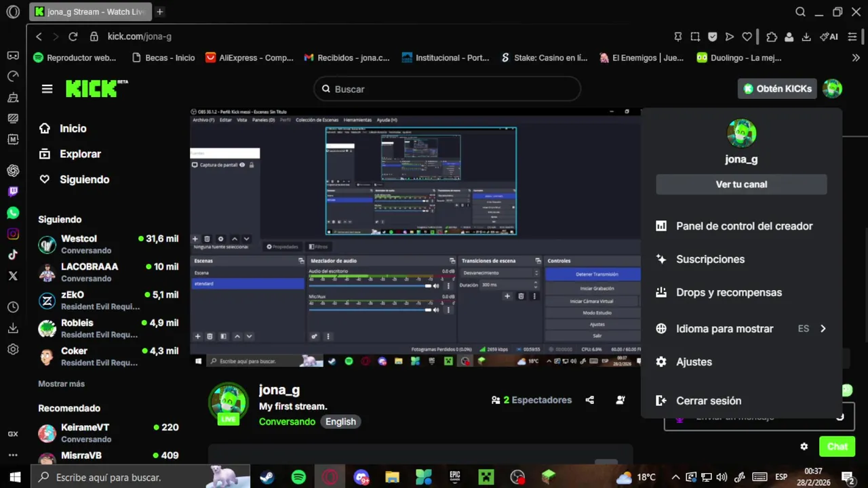Add page to bookmarks with heart icon
The image size is (868, 488).
click(x=747, y=37)
